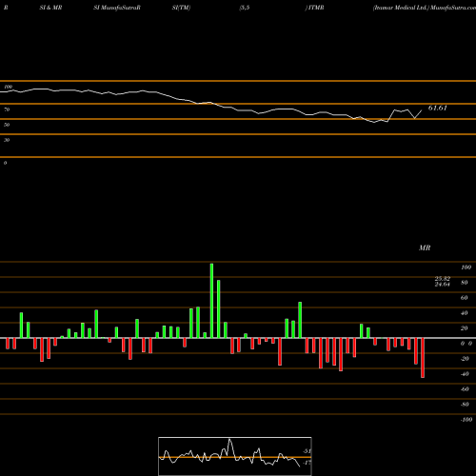The height and width of the screenshot is (476, 476).
Task: Click the 61.61 RSI value label
Action: 438,108
